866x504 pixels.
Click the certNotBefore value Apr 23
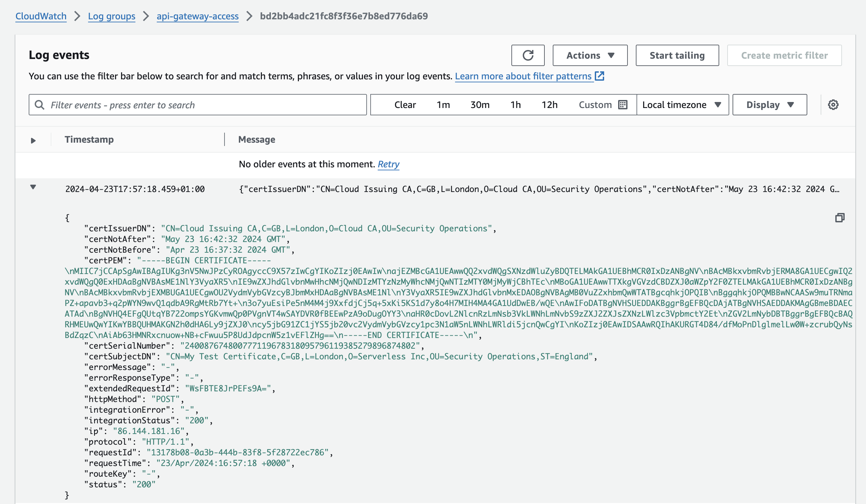(228, 250)
